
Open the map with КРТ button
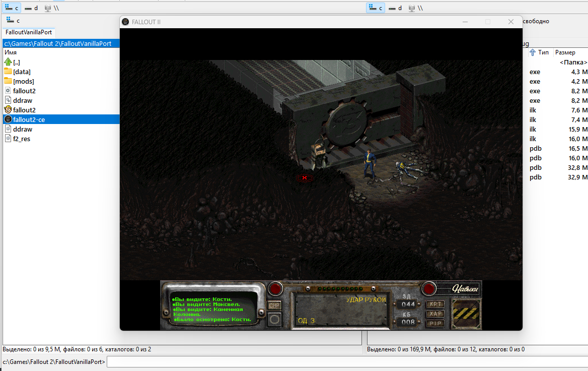[435, 304]
